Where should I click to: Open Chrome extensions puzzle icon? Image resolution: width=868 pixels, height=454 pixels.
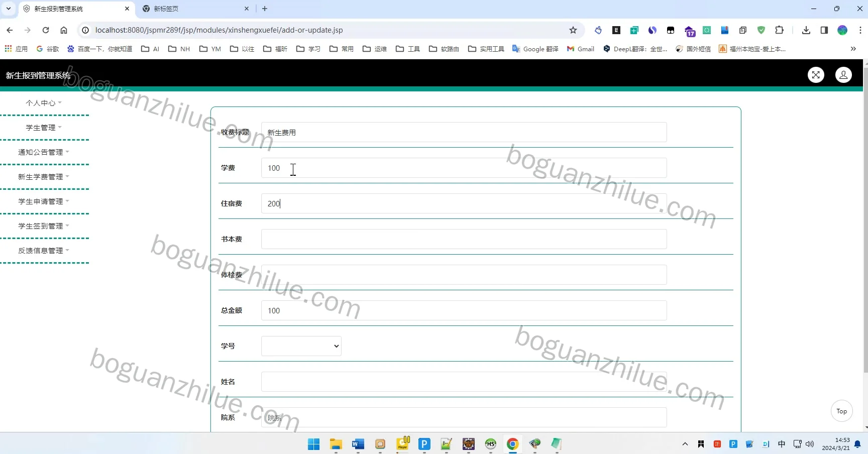779,30
